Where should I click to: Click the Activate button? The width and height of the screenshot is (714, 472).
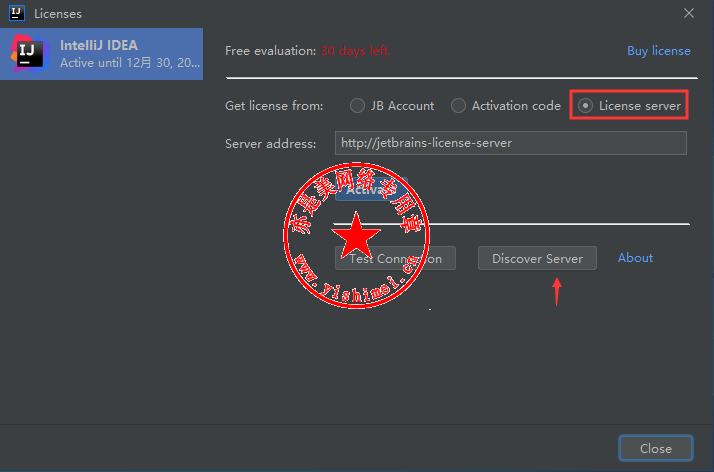tap(371, 190)
